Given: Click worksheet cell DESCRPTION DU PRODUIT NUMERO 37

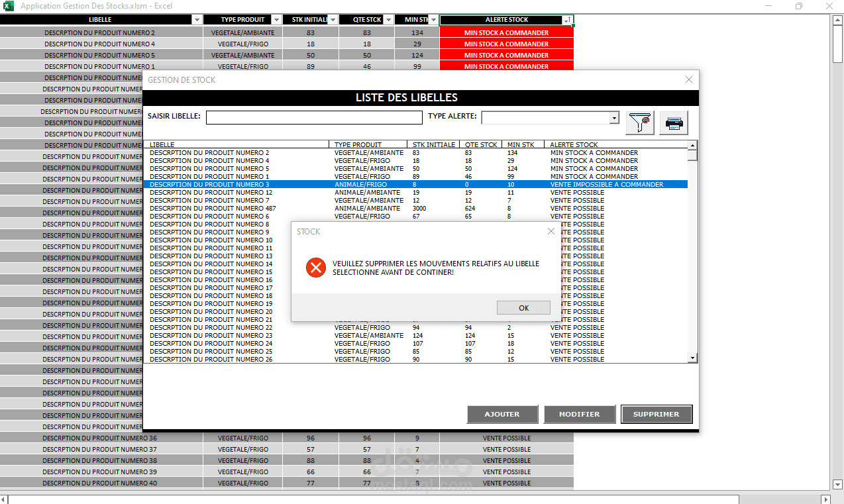Looking at the screenshot, I should point(100,449).
